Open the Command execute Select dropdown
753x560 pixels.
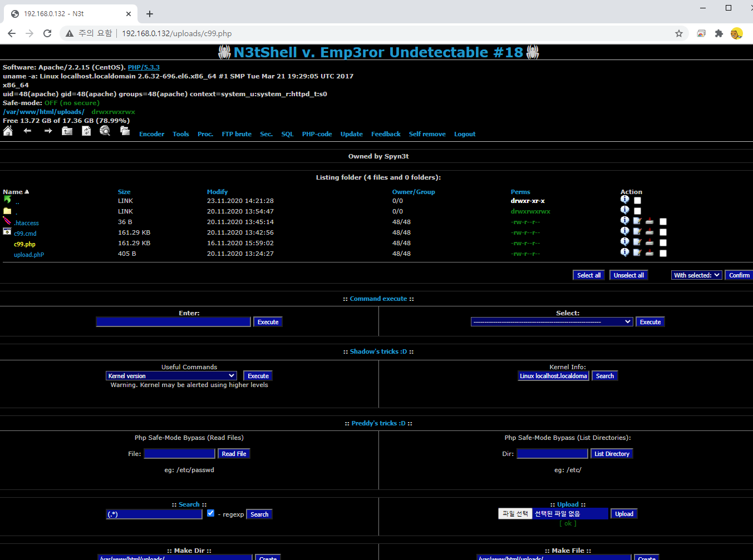(x=552, y=322)
